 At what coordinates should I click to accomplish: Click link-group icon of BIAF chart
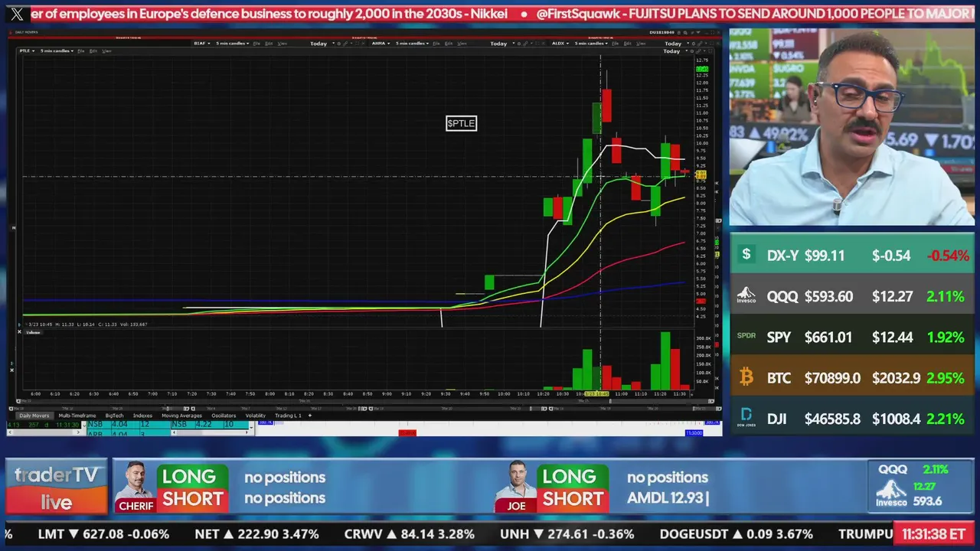tap(346, 44)
